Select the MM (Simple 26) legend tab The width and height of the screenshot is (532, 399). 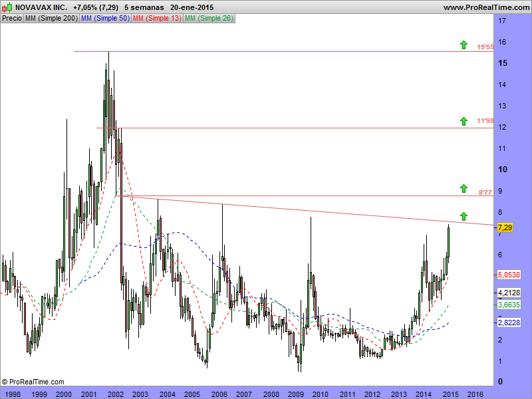[x=209, y=19]
